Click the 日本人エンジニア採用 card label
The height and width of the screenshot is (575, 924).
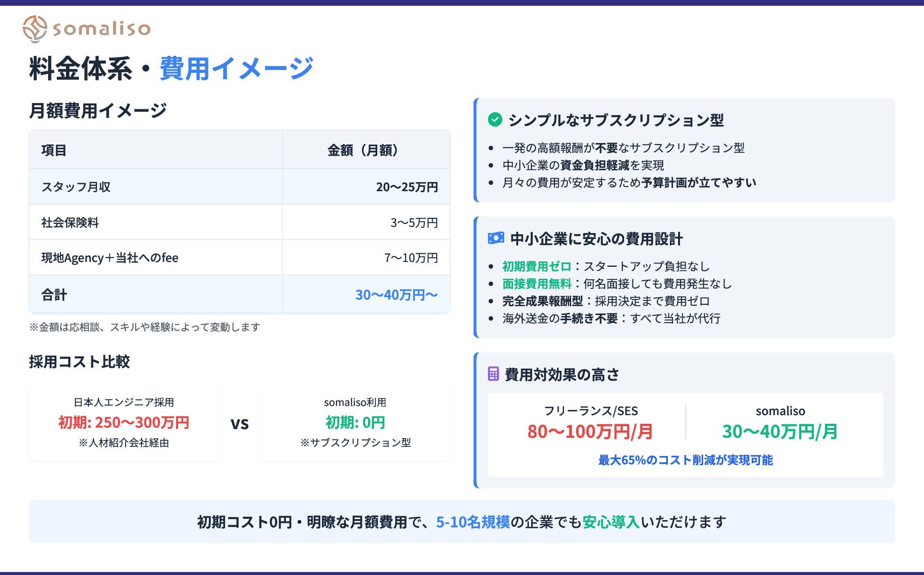pyautogui.click(x=124, y=402)
